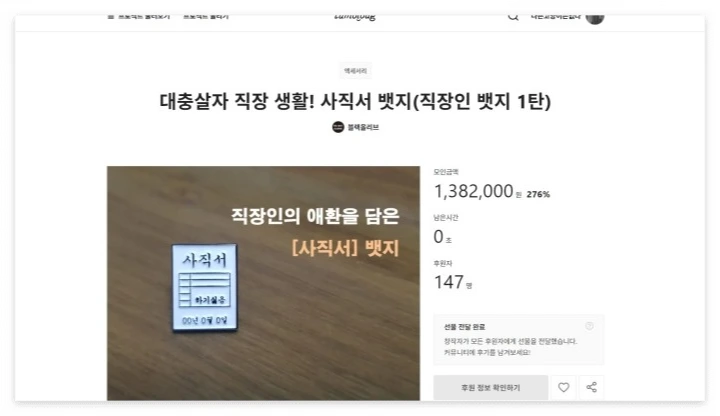Click the 사직서 뱃지 project title

point(355,101)
